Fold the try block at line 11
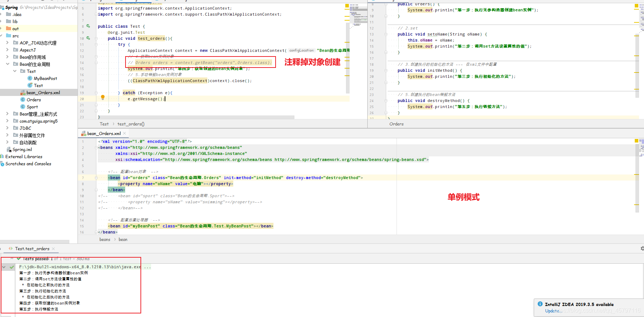 click(96, 44)
